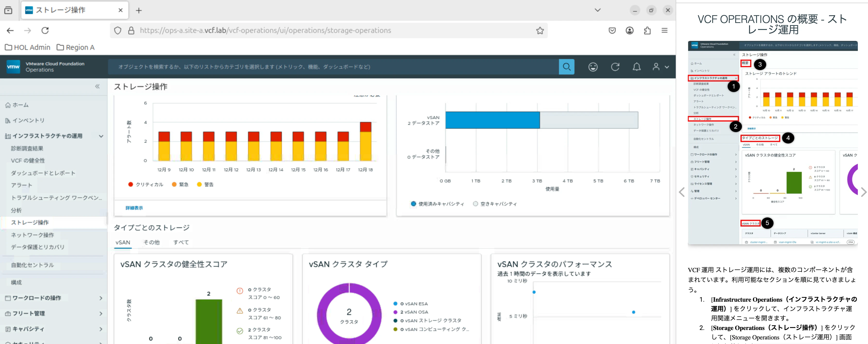Viewport: 868px width, 344px height.
Task: Toggle the クリティカル legend item
Action: click(x=146, y=184)
